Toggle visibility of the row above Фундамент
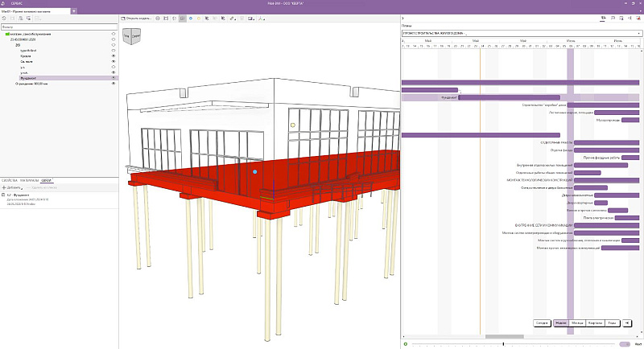 114,72
